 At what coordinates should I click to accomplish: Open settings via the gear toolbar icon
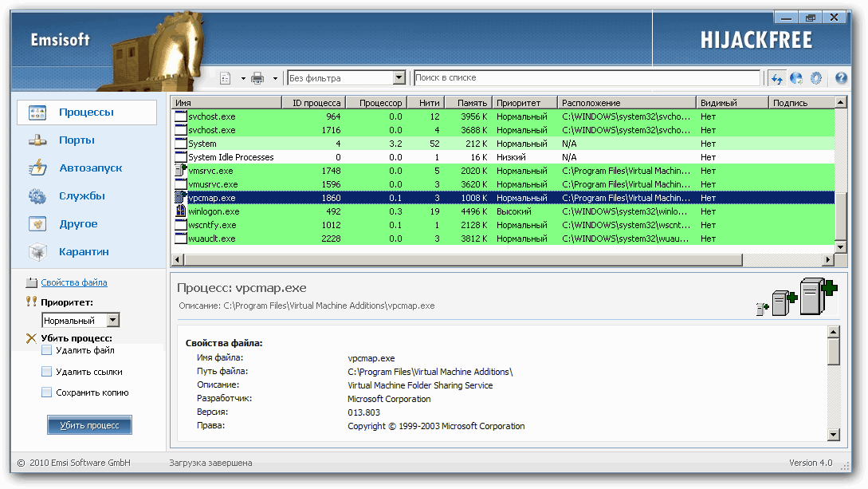point(816,79)
